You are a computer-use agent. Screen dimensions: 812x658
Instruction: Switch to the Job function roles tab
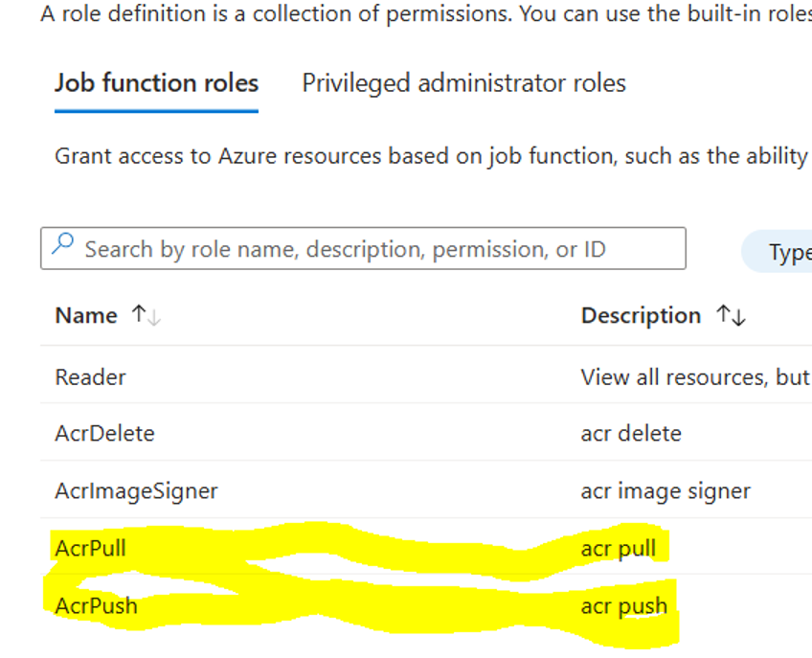tap(156, 83)
